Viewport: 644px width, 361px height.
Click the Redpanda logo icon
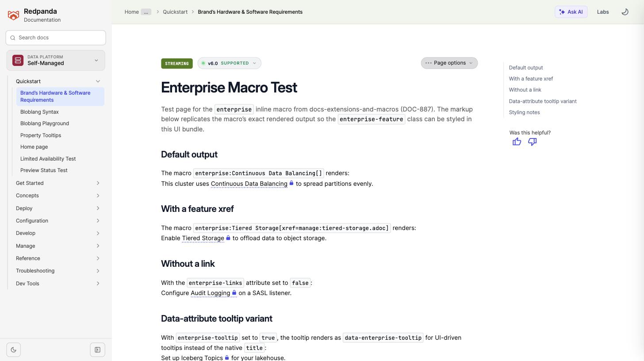click(x=13, y=15)
